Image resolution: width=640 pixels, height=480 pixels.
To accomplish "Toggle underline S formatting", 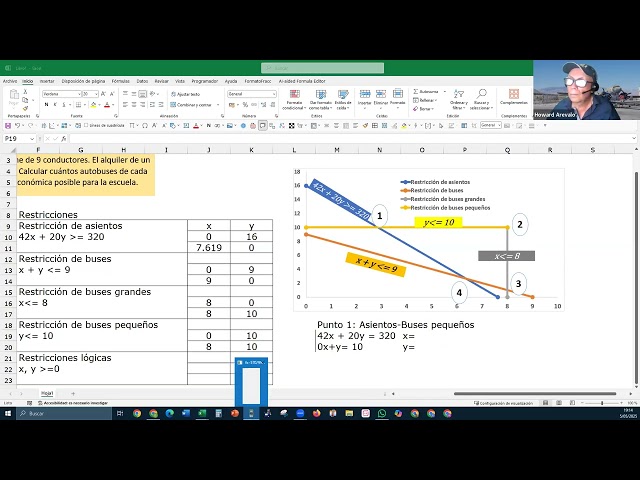I will [x=64, y=105].
